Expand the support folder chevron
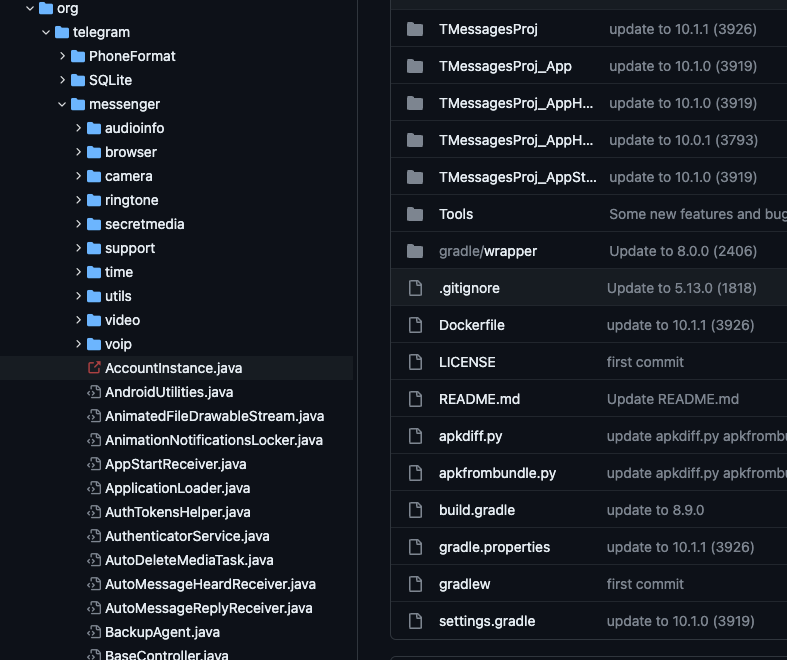This screenshot has width=787, height=660. [78, 247]
